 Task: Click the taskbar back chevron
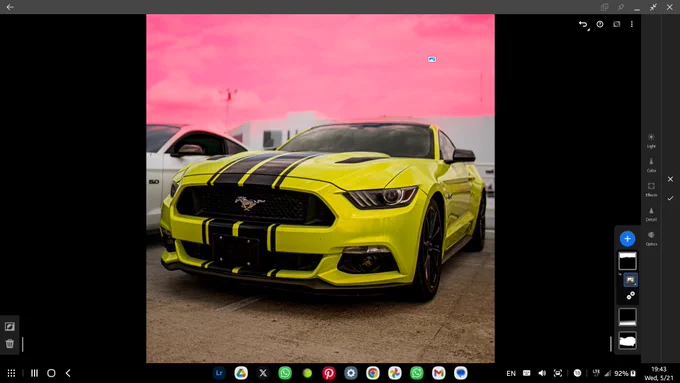(x=68, y=373)
